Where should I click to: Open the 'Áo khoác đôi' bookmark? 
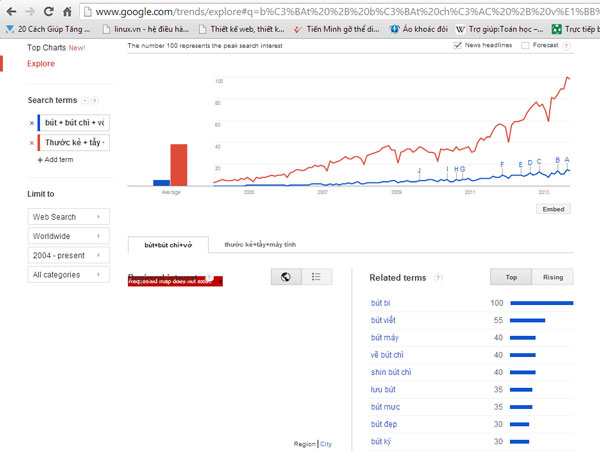click(419, 29)
